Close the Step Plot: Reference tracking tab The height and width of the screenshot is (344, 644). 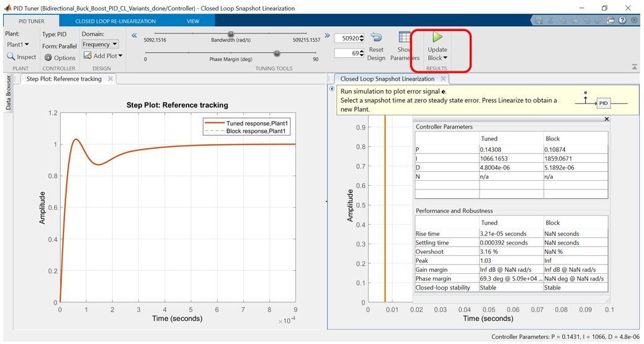[x=110, y=79]
